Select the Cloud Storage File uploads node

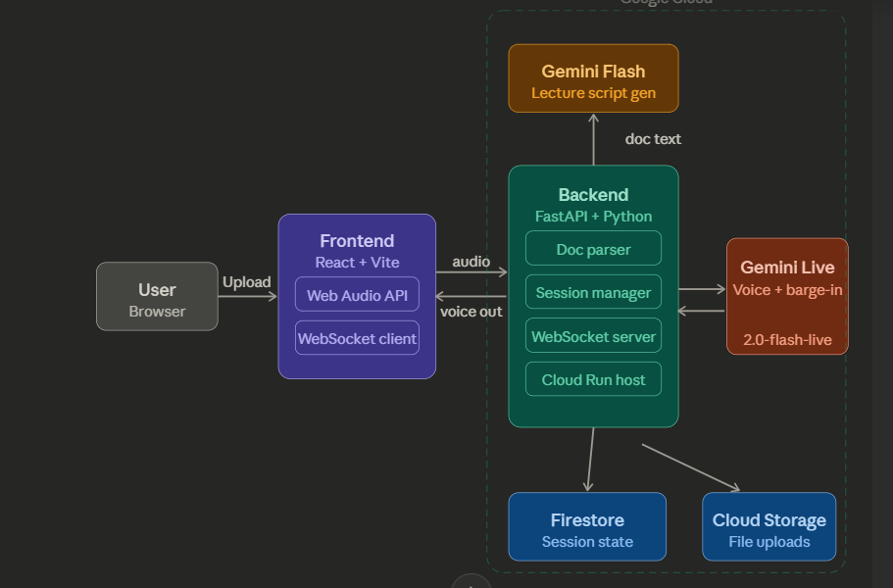769,526
